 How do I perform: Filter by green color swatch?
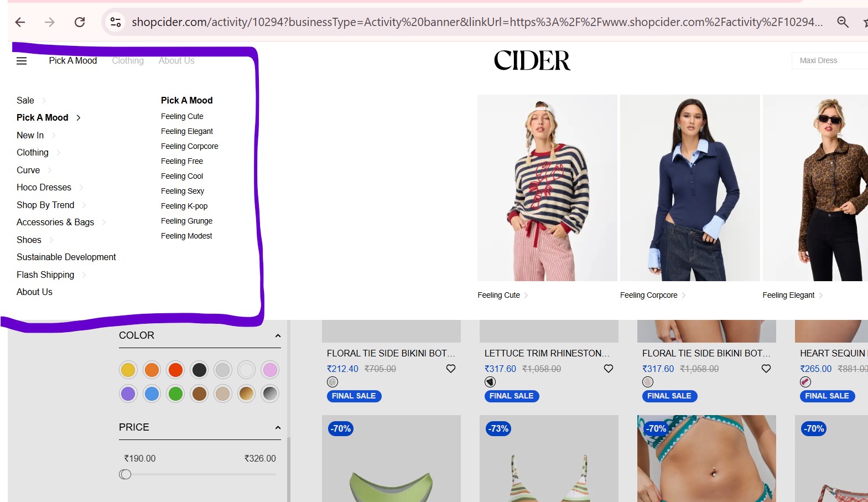pyautogui.click(x=175, y=394)
